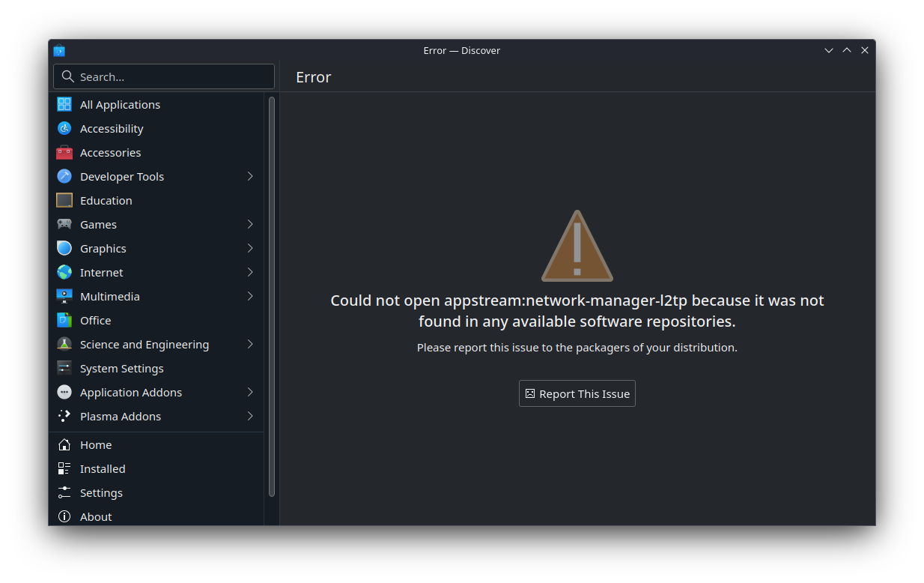
Task: Open the About page label
Action: [96, 517]
